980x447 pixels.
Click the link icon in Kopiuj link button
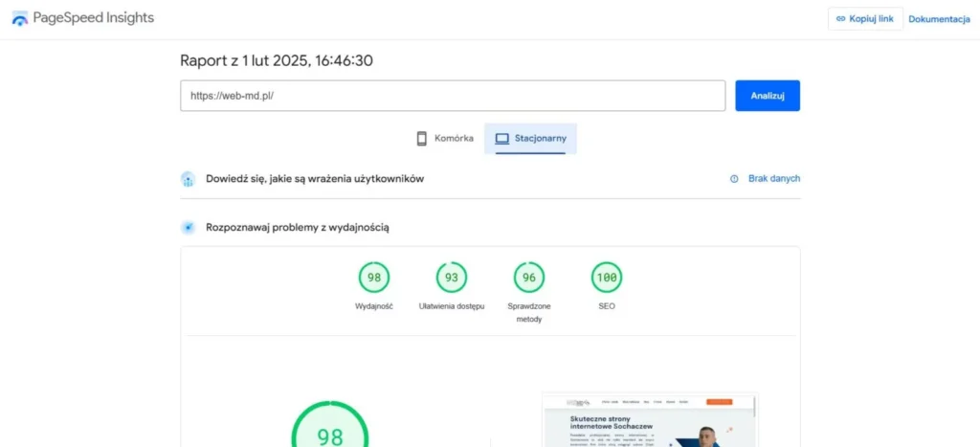[840, 19]
